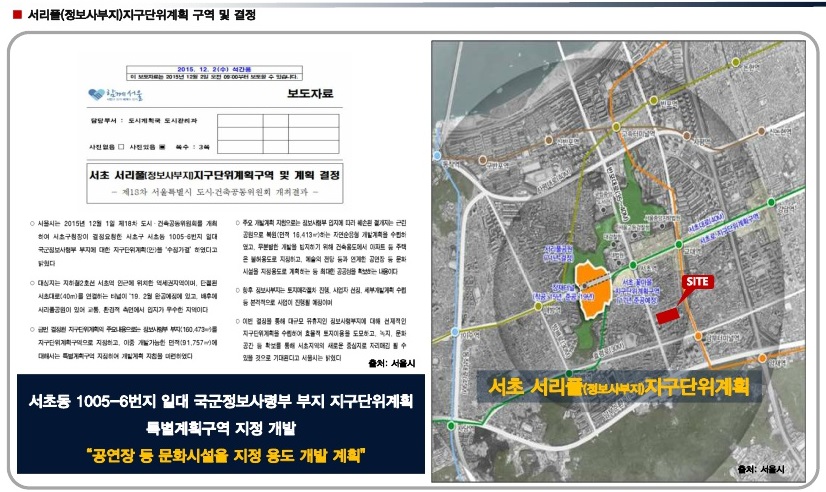
Task: Click the green 서초역 station marker
Action: click(x=633, y=265)
